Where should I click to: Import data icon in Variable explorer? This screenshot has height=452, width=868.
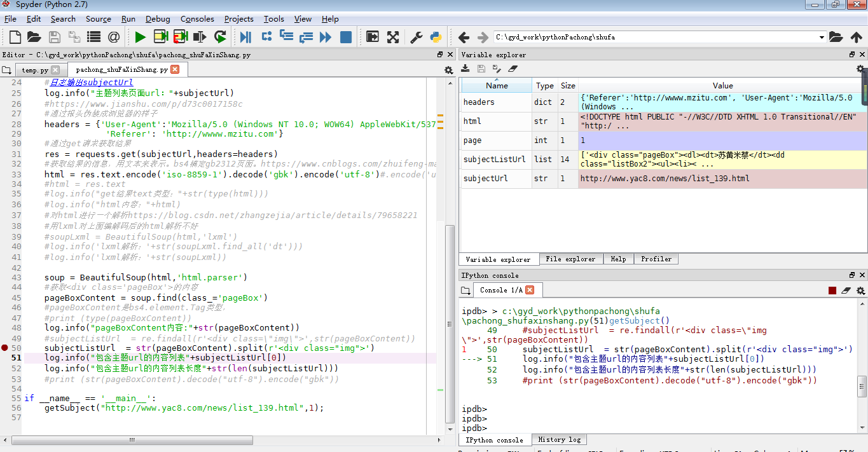coord(465,69)
